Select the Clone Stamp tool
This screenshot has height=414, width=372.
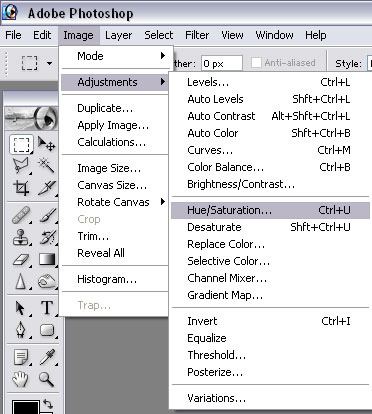coord(21,237)
